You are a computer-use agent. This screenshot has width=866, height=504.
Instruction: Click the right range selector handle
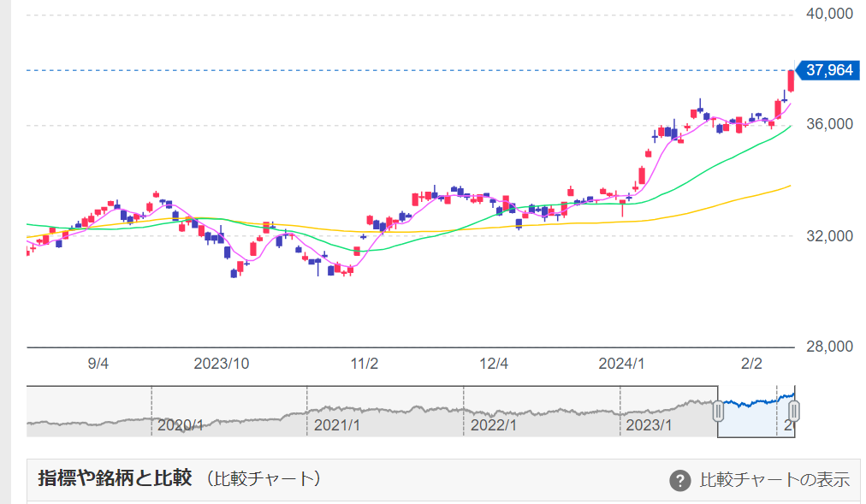pos(794,412)
